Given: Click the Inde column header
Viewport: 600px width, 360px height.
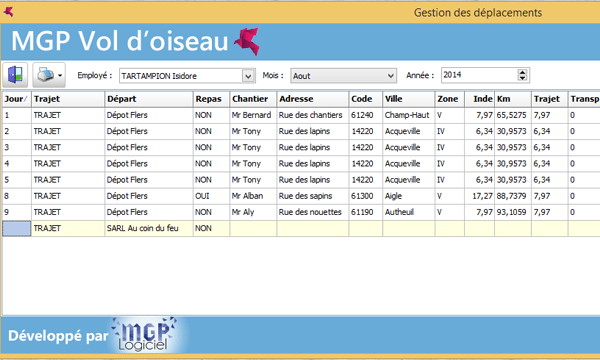Looking at the screenshot, I should point(479,99).
